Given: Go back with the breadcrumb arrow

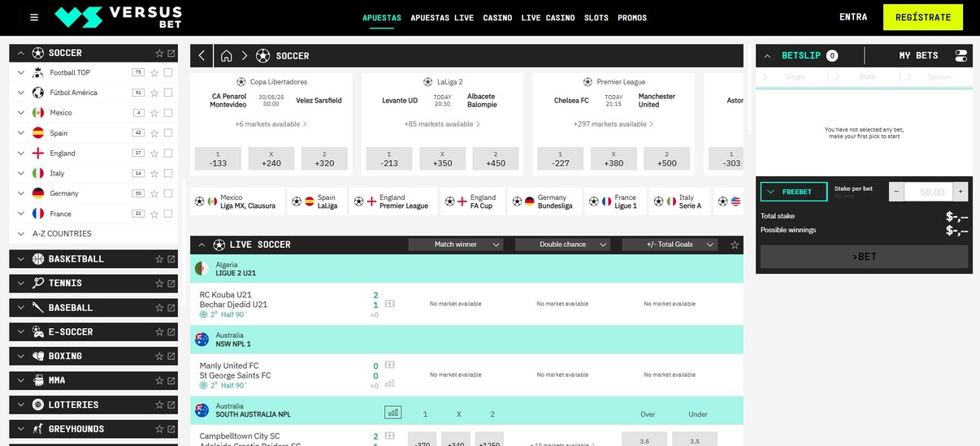Looking at the screenshot, I should 202,55.
